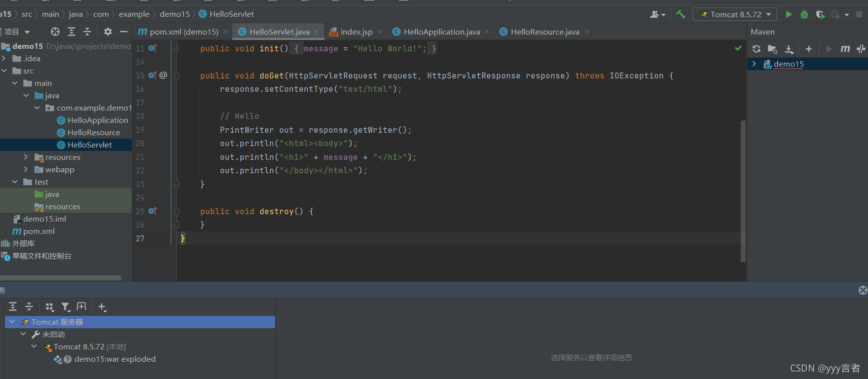
Task: Click the project tree horizontal scrollbar
Action: pyautogui.click(x=61, y=278)
